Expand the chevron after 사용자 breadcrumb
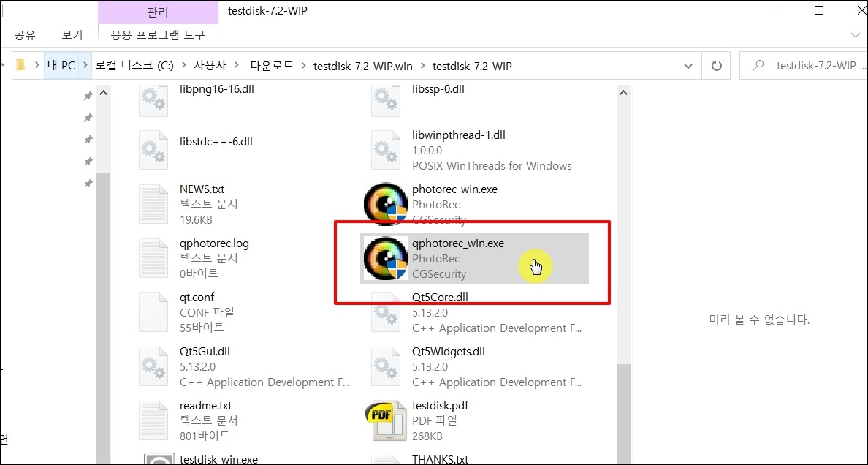 click(x=238, y=66)
